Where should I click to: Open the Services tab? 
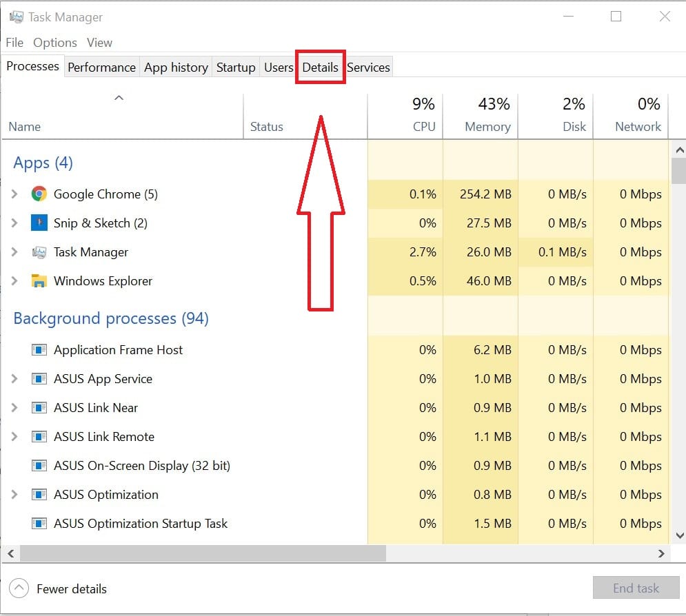[x=368, y=68]
